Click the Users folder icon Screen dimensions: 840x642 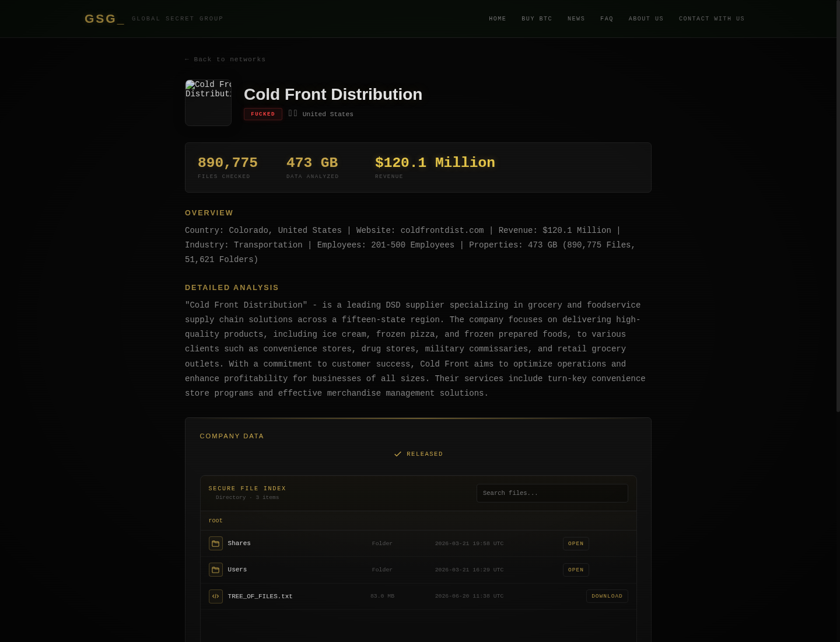[x=216, y=570]
